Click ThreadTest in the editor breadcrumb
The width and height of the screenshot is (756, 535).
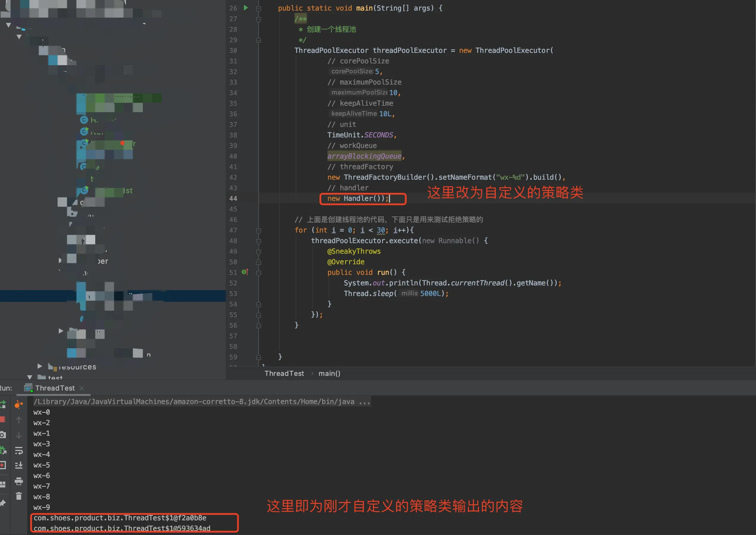[x=284, y=373]
